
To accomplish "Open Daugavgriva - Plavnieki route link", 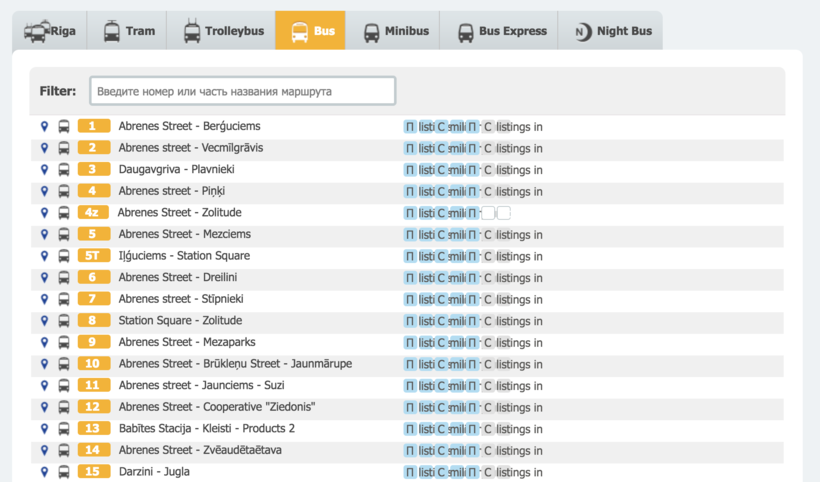I will coord(176,170).
